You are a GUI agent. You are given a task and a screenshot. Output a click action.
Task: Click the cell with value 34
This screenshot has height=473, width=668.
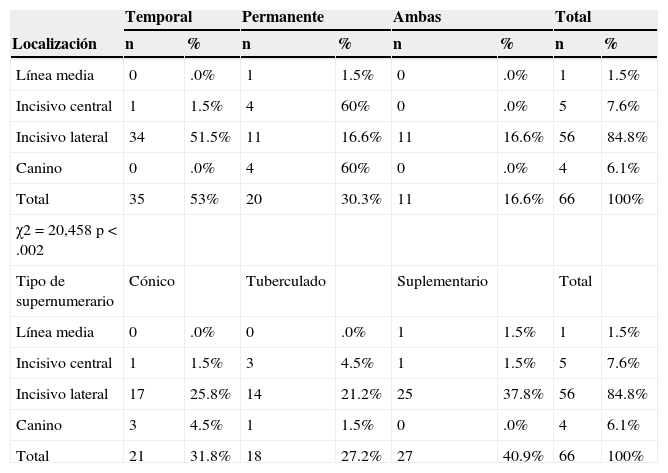pos(137,138)
